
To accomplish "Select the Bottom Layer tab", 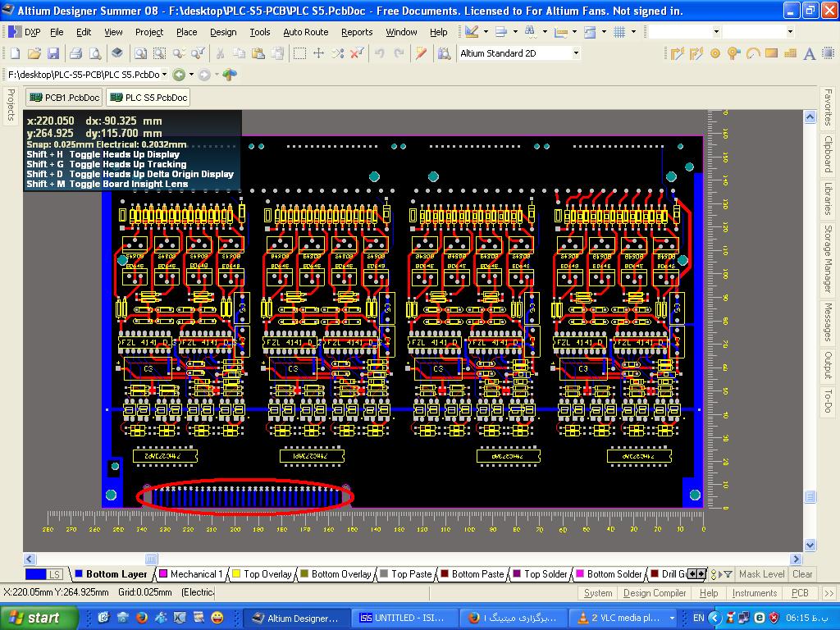I will 111,573.
